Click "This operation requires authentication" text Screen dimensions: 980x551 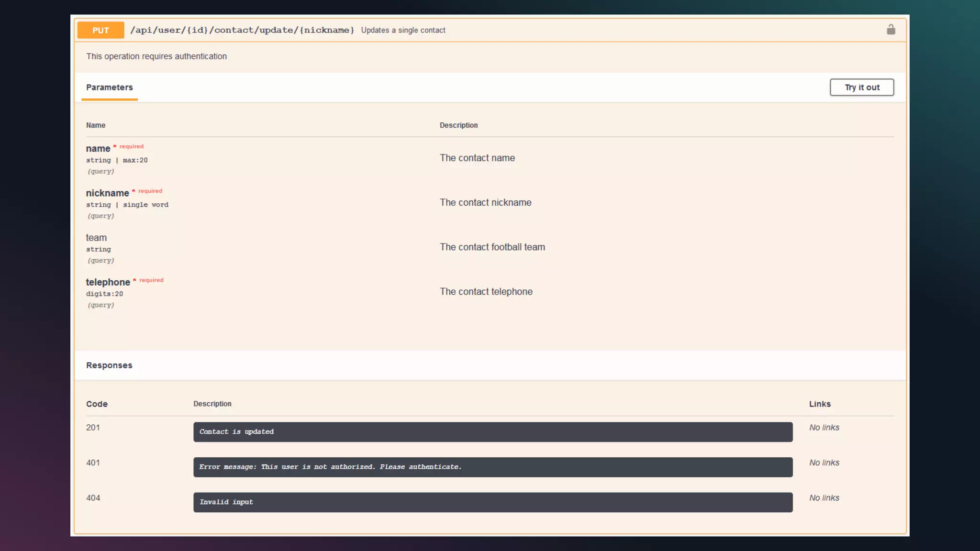156,56
